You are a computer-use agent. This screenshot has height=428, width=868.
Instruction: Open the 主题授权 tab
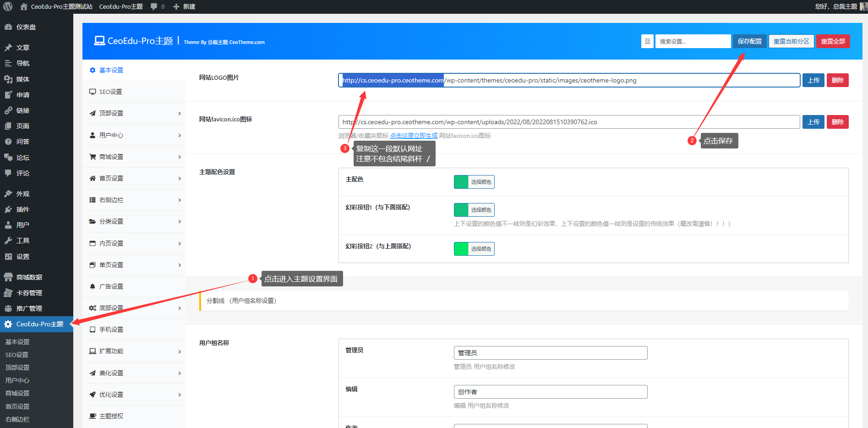point(134,416)
